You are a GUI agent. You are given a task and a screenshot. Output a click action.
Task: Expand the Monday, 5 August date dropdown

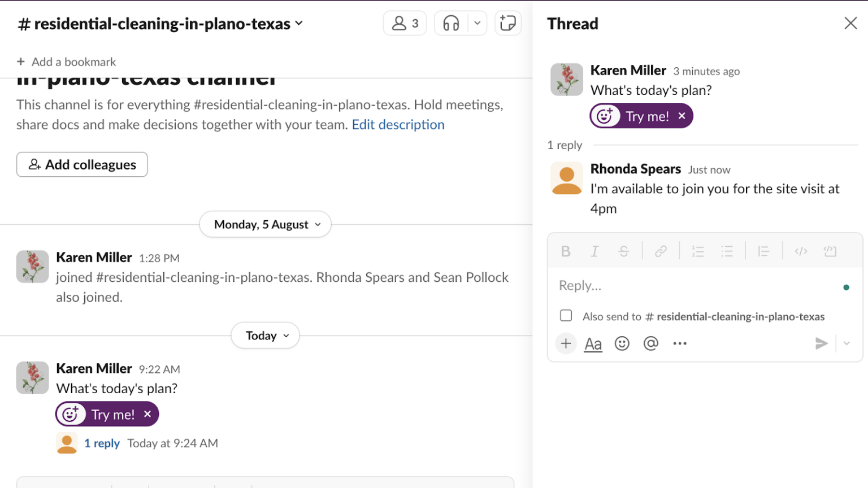265,224
